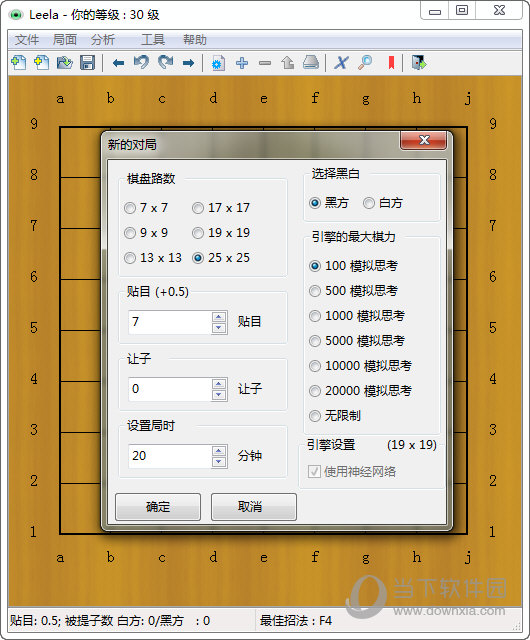530x640 pixels.
Task: Click 最佳招法 : F4 in status bar
Action: tap(296, 621)
